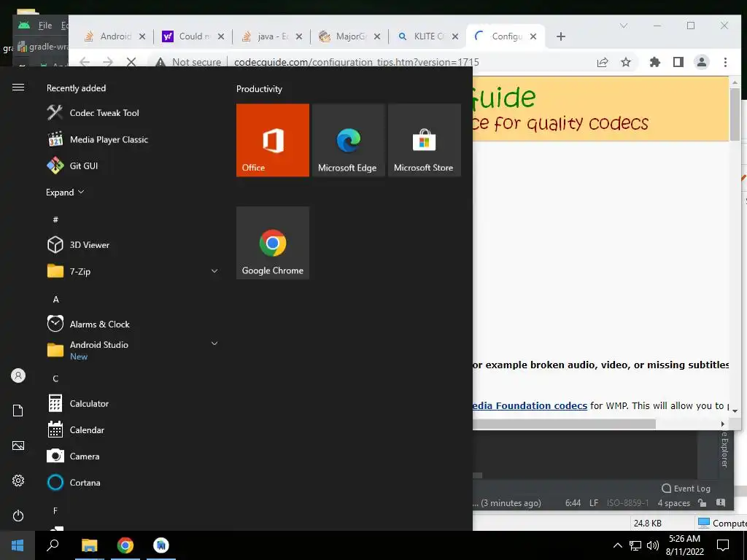Expand the Recently added list
The image size is (747, 560).
(x=65, y=192)
